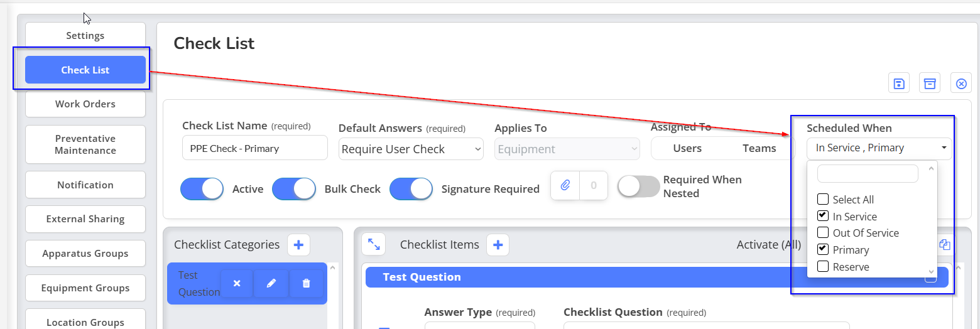Viewport: 980px width, 329px height.
Task: Check the Out Of Service option
Action: [823, 233]
